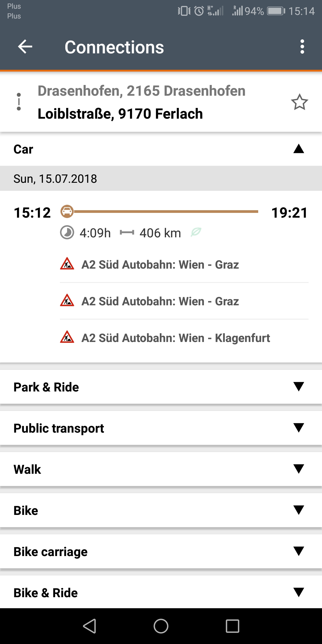Tap the route waypoints dots icon
Viewport: 322px width, 644px height.
[x=19, y=102]
